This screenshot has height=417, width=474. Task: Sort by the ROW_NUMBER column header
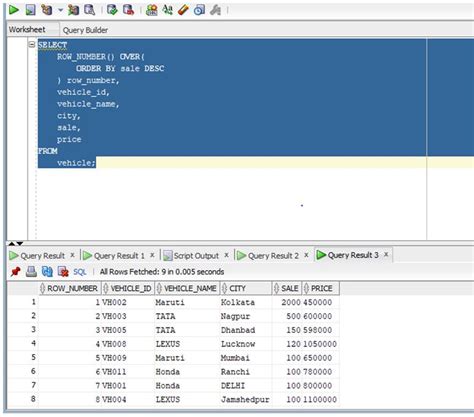coord(69,288)
